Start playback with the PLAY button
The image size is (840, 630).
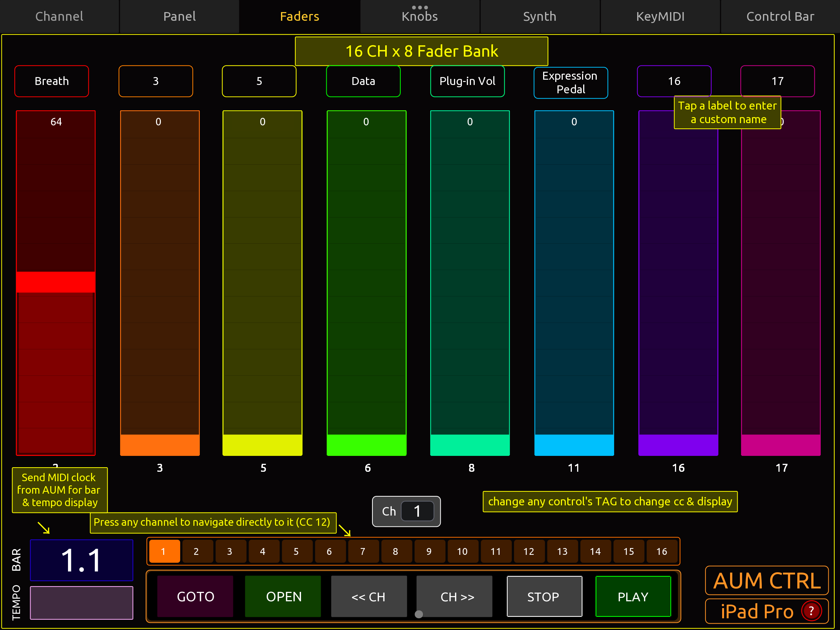coord(633,596)
